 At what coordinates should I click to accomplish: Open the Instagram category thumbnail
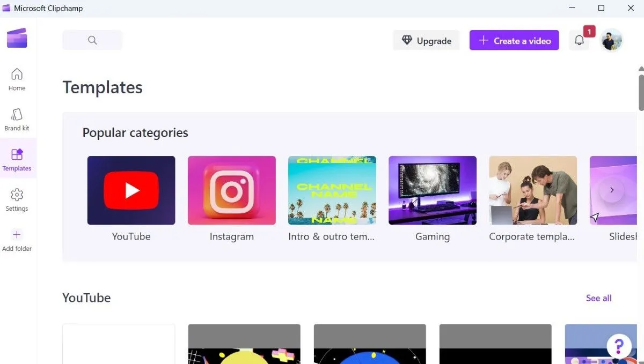point(231,190)
